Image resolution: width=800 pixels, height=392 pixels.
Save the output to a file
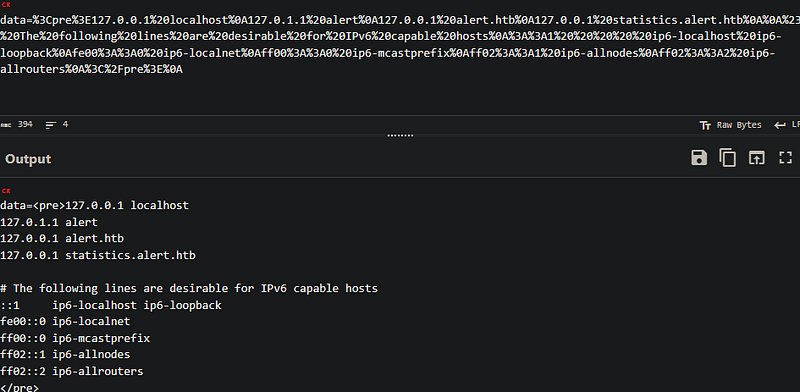click(x=699, y=158)
